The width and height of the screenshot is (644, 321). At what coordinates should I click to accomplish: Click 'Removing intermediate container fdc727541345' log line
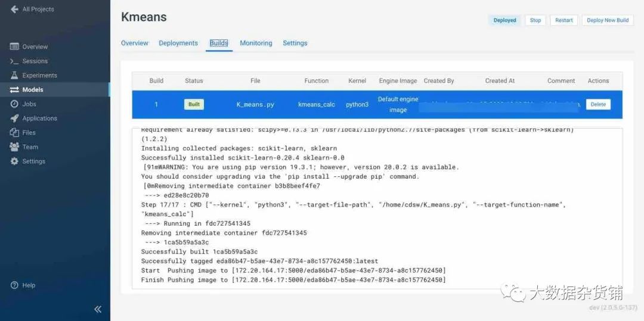coord(224,233)
